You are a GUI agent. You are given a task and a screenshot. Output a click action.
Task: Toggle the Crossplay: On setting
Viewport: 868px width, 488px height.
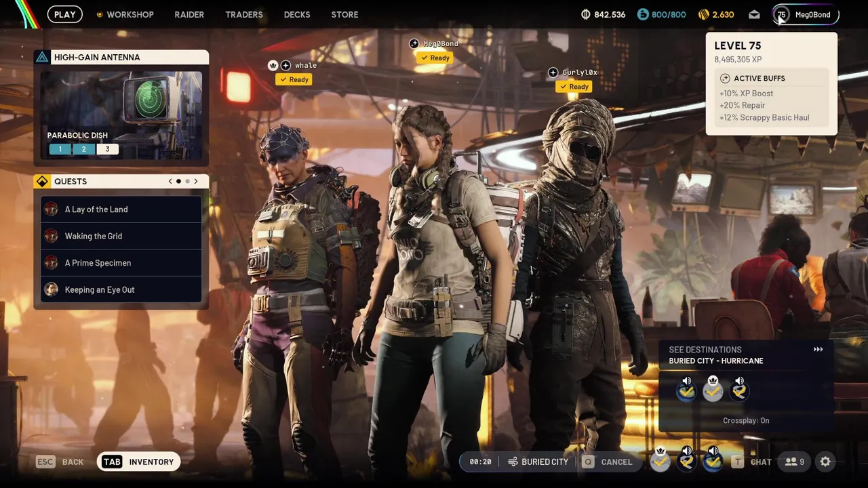(x=746, y=421)
